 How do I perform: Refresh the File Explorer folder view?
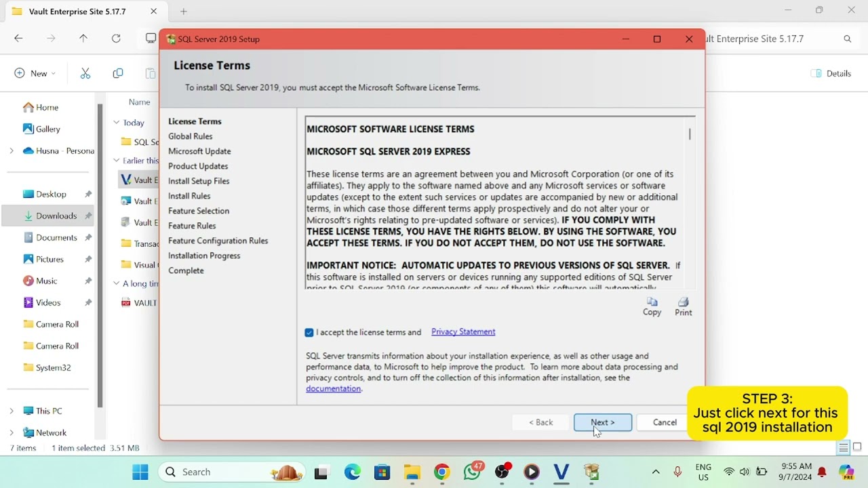[x=116, y=39]
